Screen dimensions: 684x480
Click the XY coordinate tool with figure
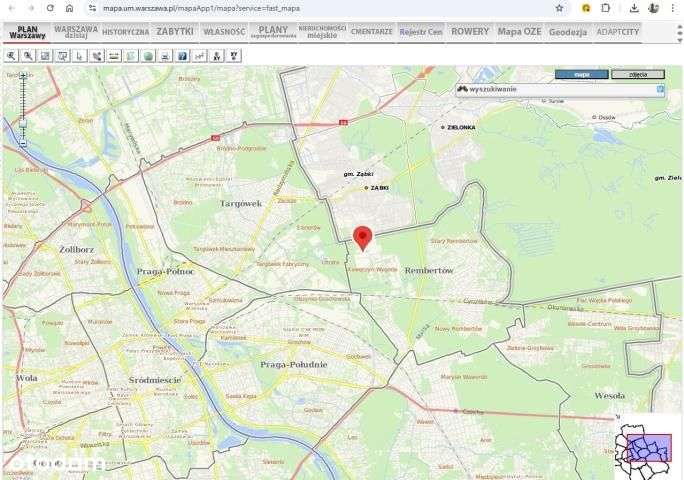pos(217,56)
